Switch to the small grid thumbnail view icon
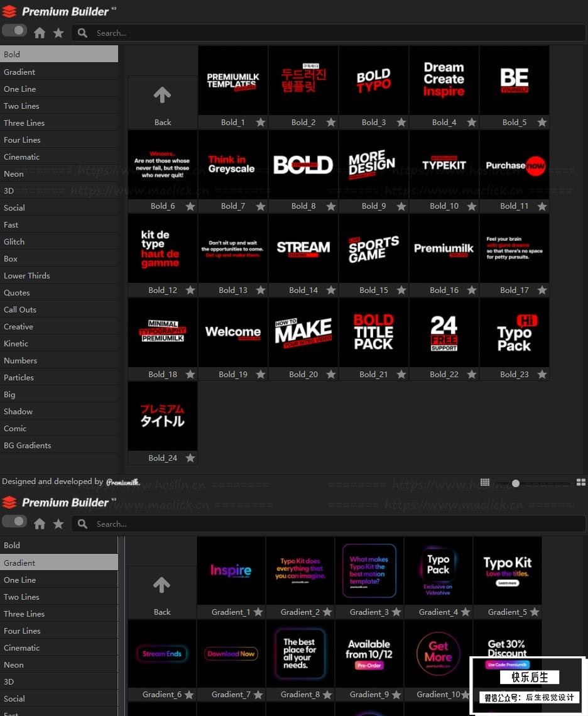 (x=485, y=482)
